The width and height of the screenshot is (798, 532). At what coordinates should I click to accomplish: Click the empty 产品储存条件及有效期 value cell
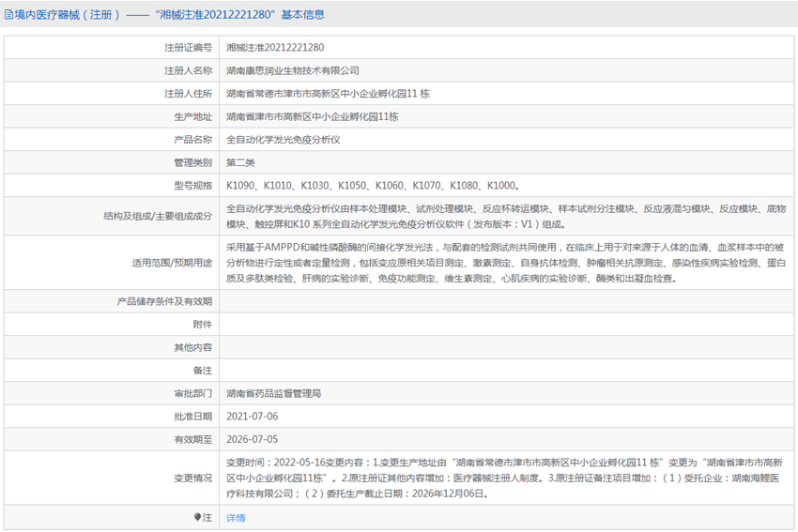tap(505, 301)
